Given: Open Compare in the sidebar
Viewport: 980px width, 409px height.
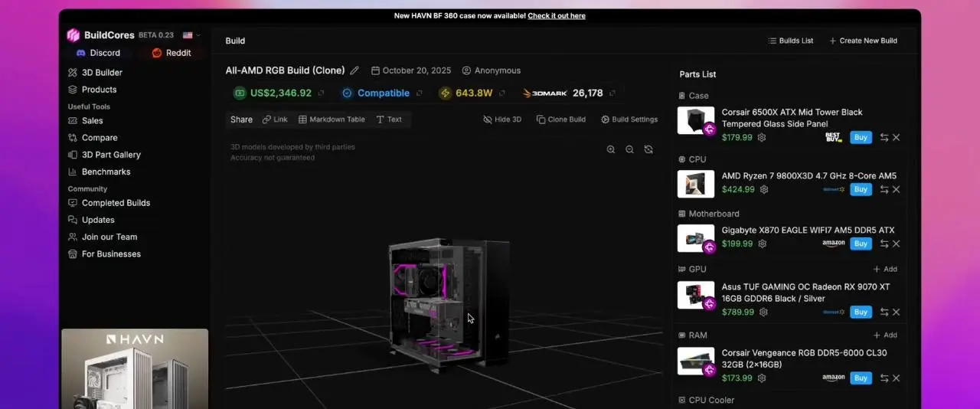Looking at the screenshot, I should (92, 138).
